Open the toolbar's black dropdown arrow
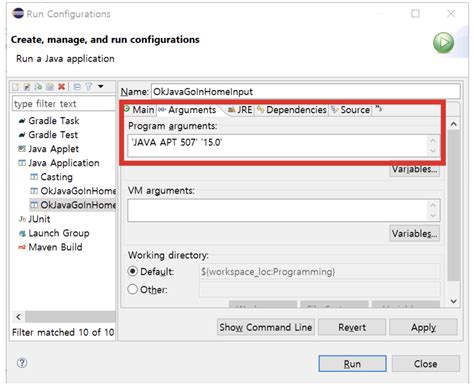Viewport: 474px width, 387px height. pyautogui.click(x=101, y=87)
